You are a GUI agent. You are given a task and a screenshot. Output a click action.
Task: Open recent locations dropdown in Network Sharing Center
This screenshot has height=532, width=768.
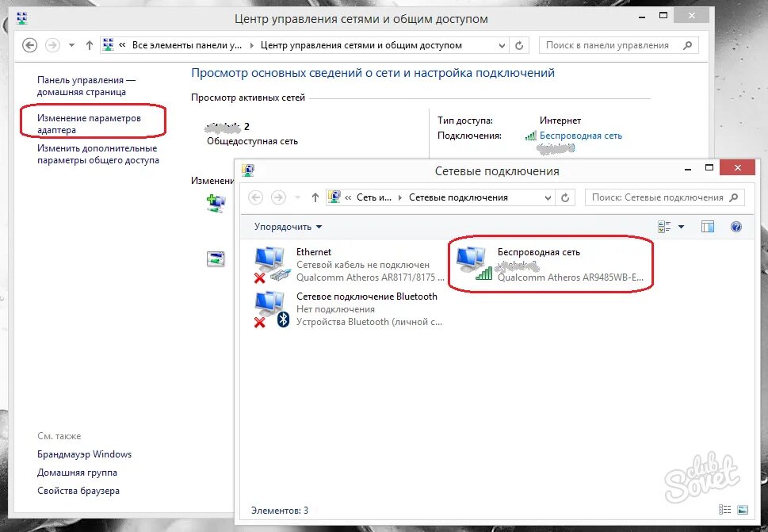click(x=71, y=45)
